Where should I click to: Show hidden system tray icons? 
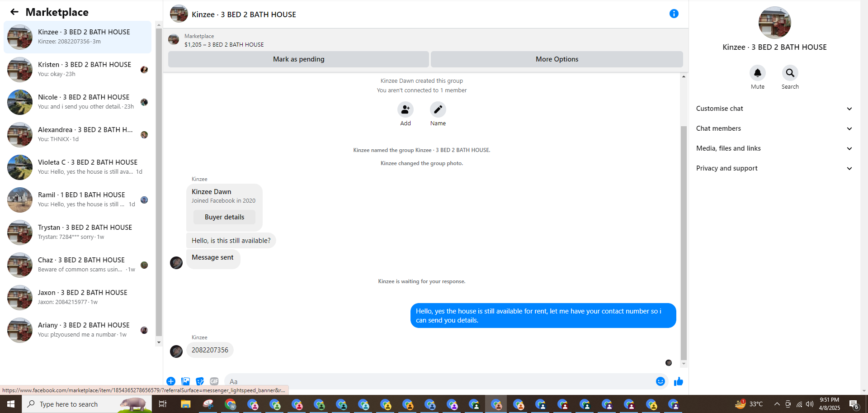click(x=777, y=404)
